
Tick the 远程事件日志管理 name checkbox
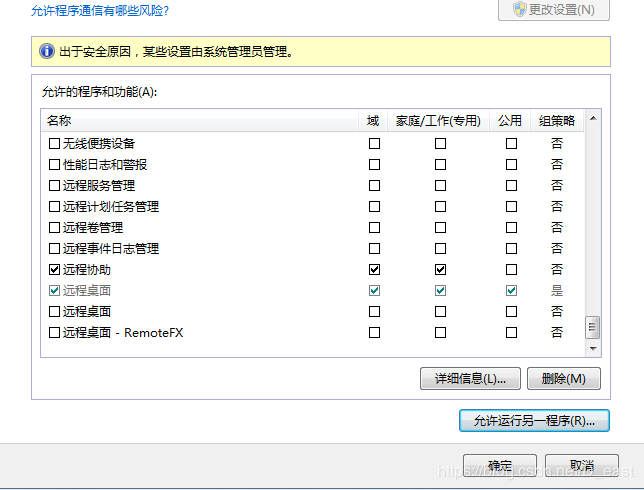(54, 248)
